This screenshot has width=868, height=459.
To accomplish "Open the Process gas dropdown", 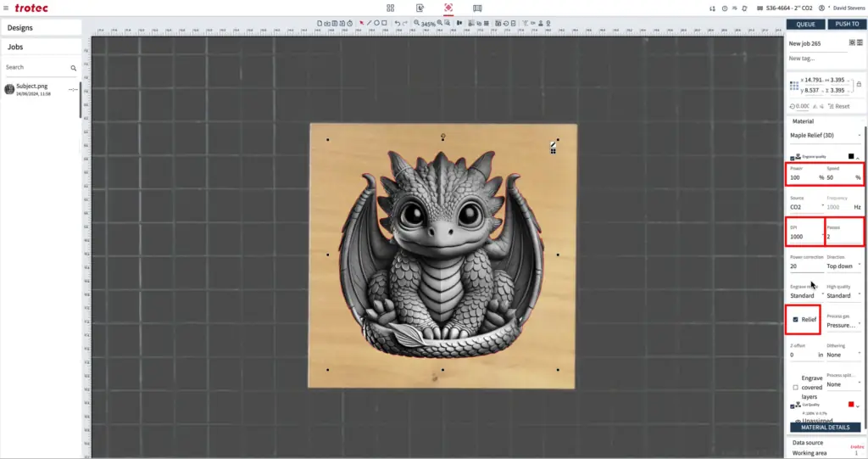I will (843, 326).
